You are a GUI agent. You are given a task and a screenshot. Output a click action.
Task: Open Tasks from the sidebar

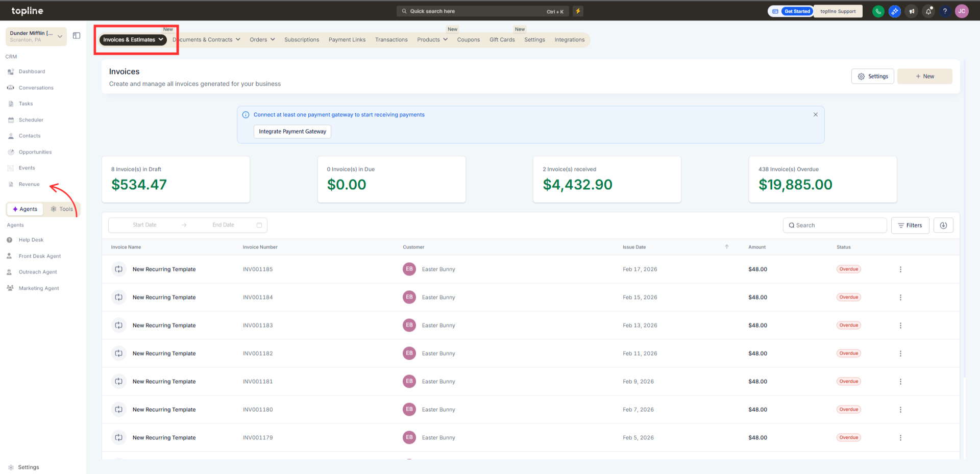(26, 104)
